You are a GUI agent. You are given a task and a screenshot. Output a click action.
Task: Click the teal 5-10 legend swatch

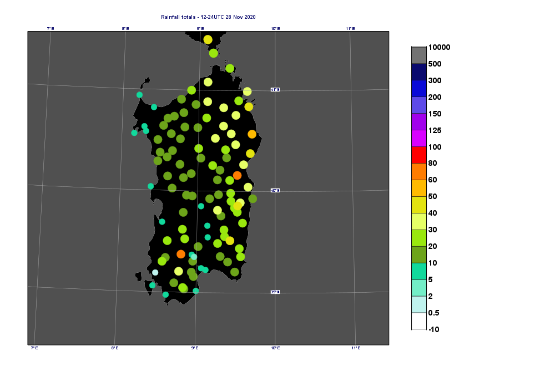(418, 271)
